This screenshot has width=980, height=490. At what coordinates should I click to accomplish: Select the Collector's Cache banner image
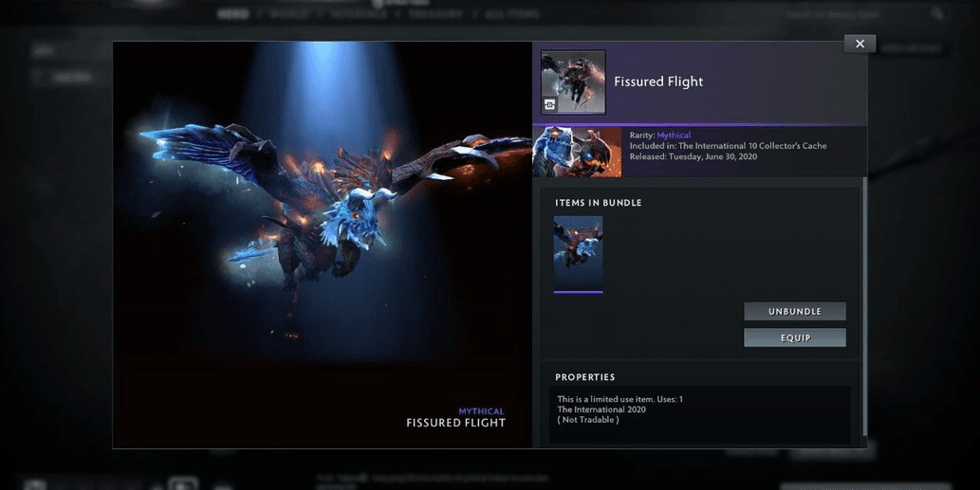pos(577,152)
